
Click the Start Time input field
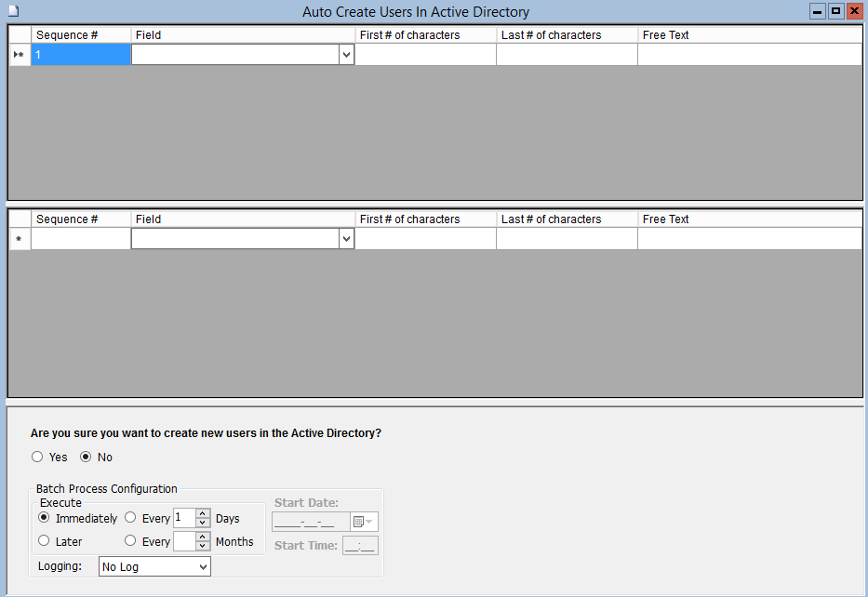pos(360,546)
